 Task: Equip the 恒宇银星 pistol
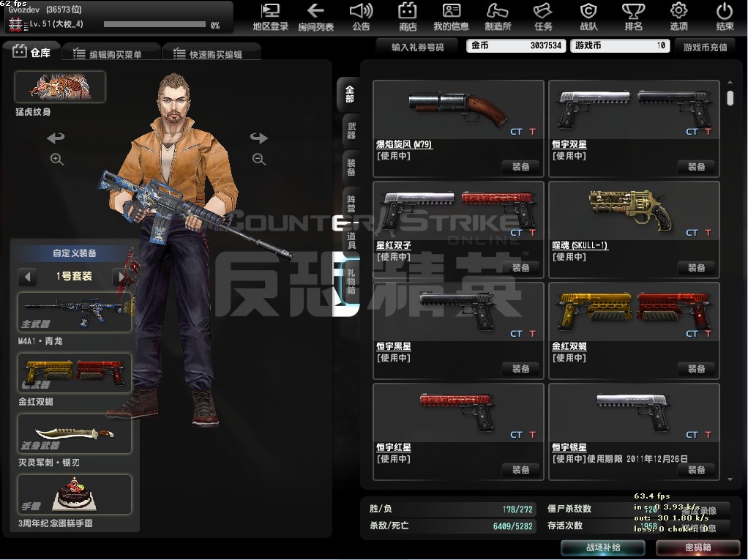[x=696, y=470]
